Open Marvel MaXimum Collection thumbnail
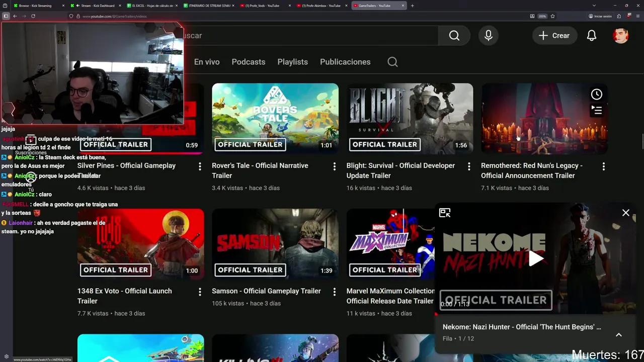Screen dimensions: 644x362 [390, 244]
